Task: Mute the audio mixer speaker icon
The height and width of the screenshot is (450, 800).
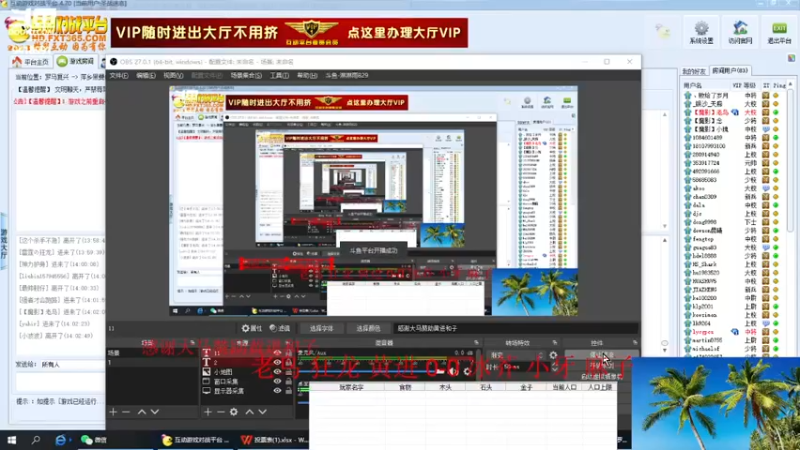Action: [x=454, y=371]
